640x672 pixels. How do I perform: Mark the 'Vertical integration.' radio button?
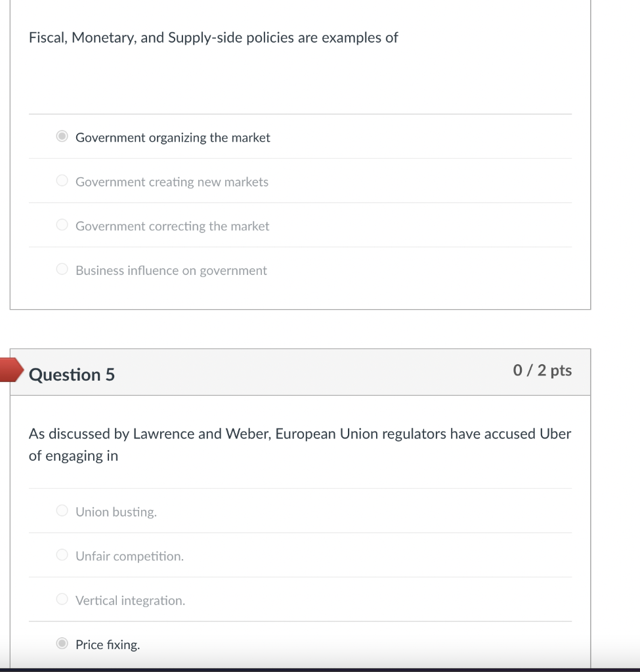[62, 599]
